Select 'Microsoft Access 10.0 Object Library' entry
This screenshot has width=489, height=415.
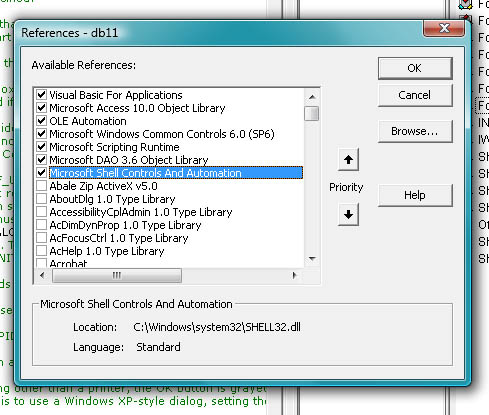pos(137,108)
